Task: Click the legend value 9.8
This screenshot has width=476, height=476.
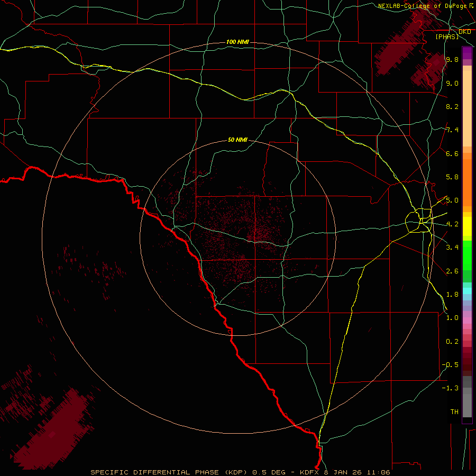Action: pyautogui.click(x=452, y=59)
